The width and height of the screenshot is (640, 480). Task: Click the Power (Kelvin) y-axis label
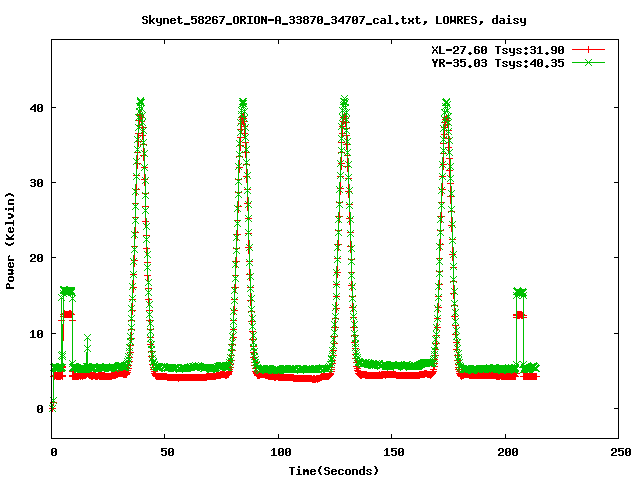10,241
